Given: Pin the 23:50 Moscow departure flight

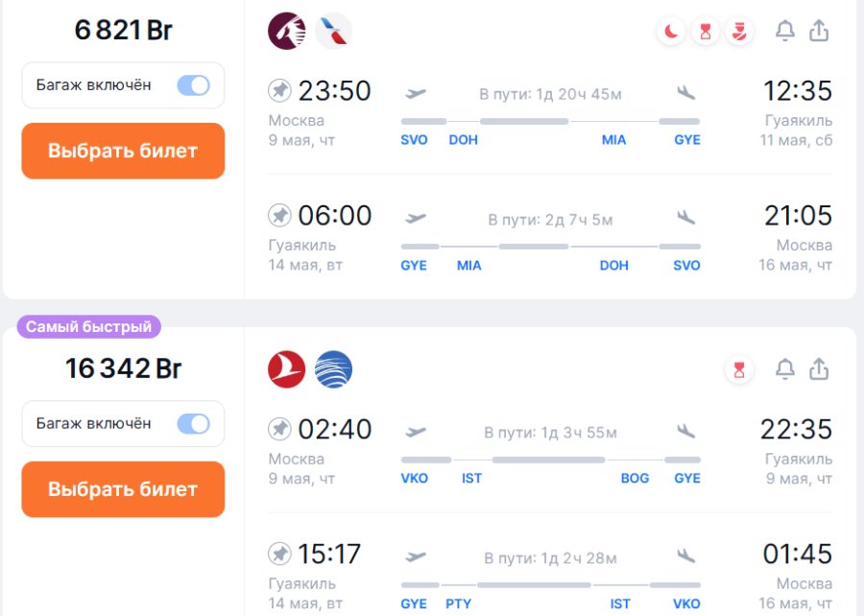Looking at the screenshot, I should 279,91.
